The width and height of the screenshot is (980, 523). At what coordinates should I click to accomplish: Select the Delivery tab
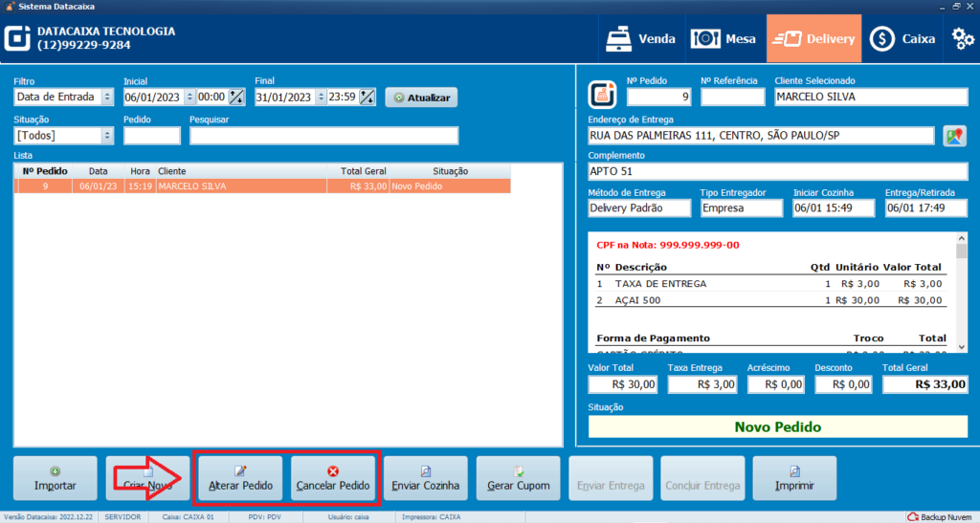[813, 38]
